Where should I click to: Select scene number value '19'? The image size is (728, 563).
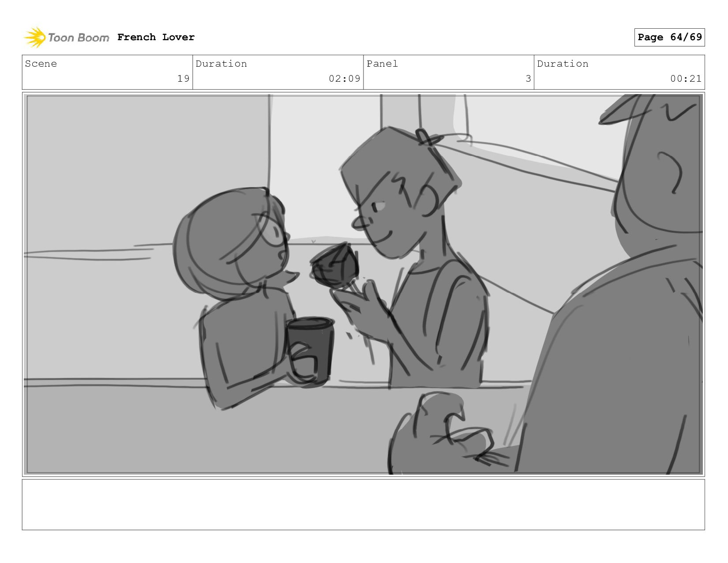[x=184, y=79]
